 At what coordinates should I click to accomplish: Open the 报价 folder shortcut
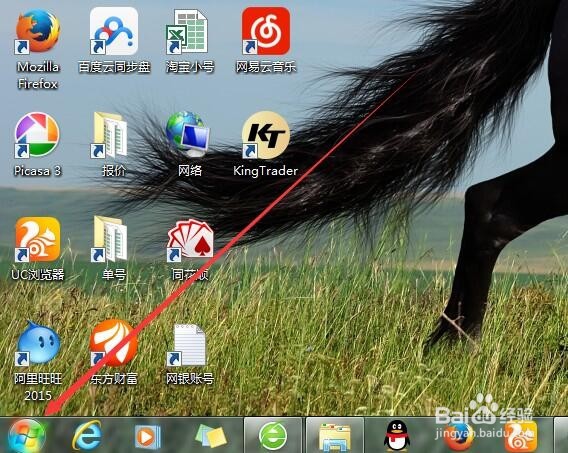(110, 135)
